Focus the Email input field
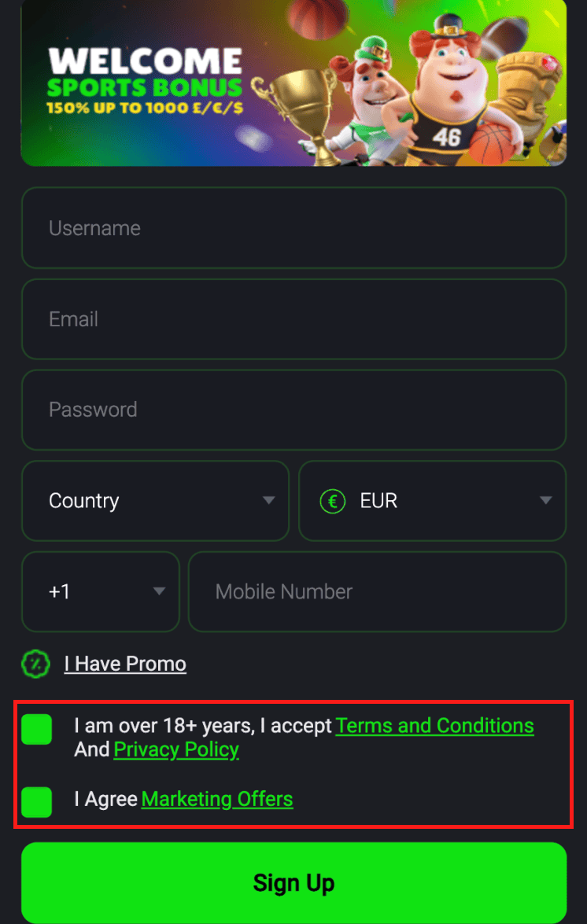Image resolution: width=587 pixels, height=924 pixels. pos(293,319)
